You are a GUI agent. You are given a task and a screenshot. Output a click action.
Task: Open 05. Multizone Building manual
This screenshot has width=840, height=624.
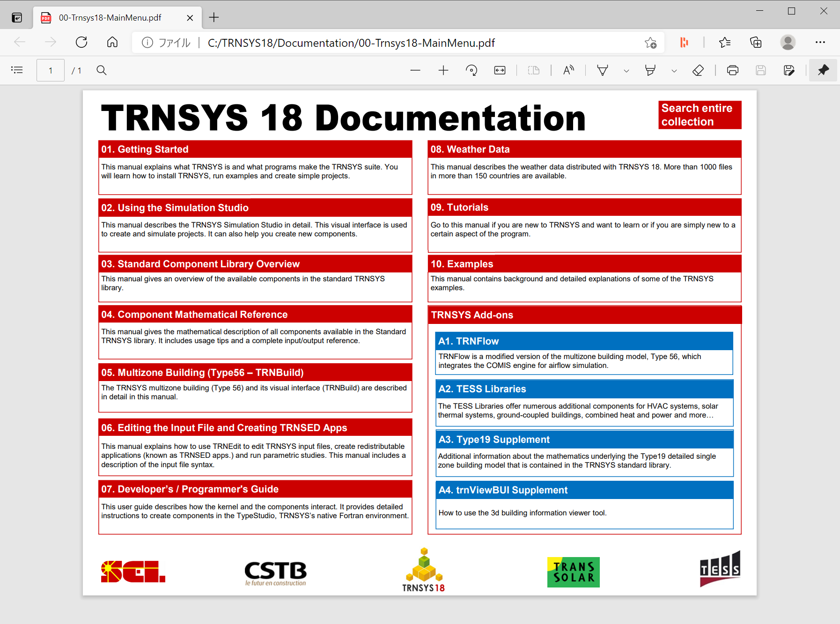pyautogui.click(x=255, y=372)
